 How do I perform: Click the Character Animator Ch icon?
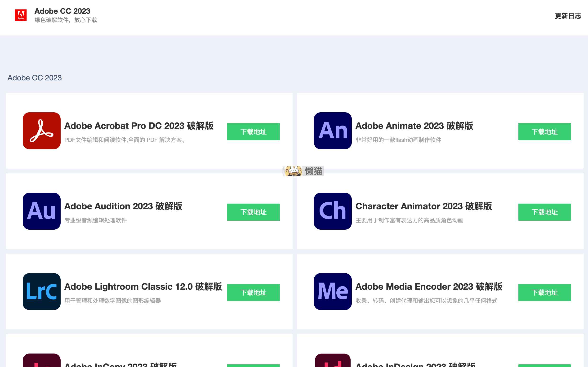[x=333, y=211]
